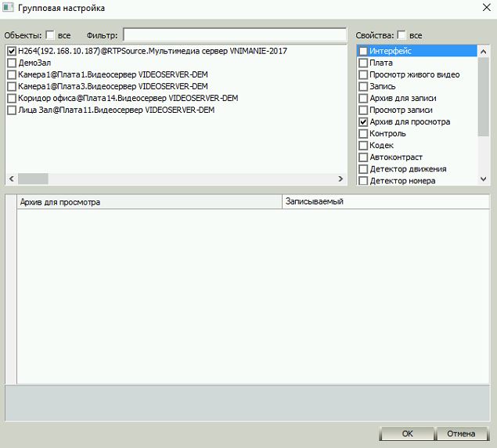Tick the Камера1@Плата3 Видеосервер checkbox
Image resolution: width=497 pixels, height=448 pixels.
(12, 86)
